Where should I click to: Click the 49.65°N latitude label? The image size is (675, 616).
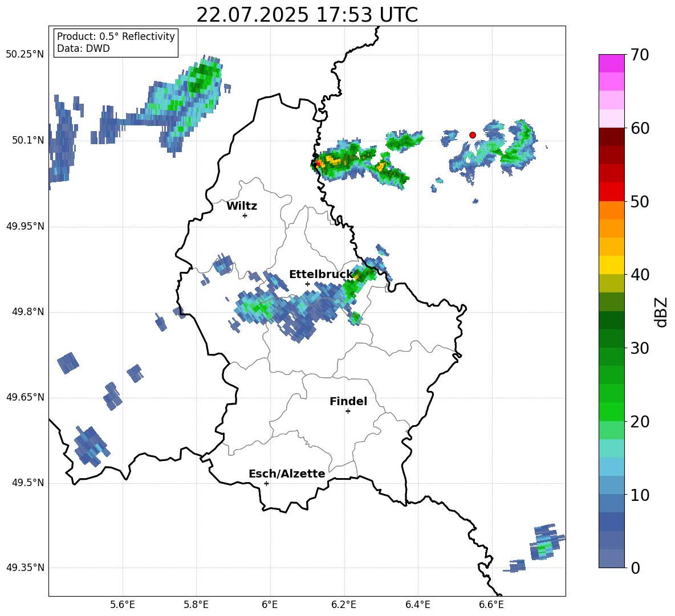pyautogui.click(x=25, y=397)
